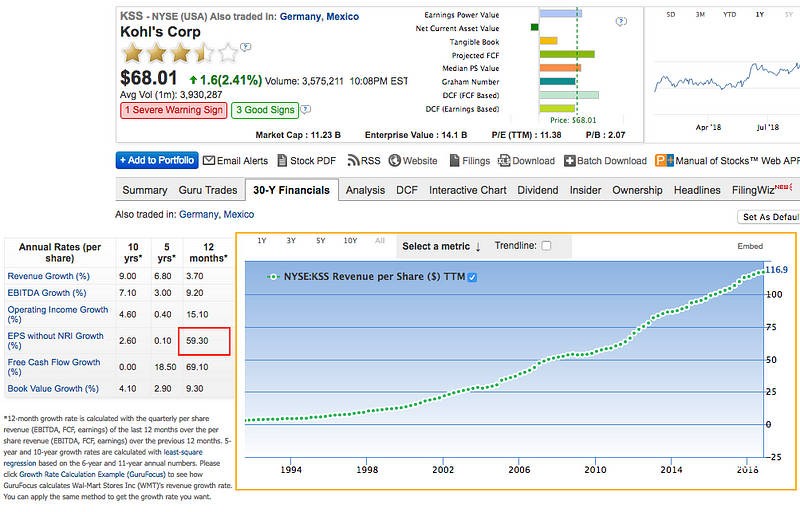Click the Median PS Value orange bar

click(x=560, y=68)
